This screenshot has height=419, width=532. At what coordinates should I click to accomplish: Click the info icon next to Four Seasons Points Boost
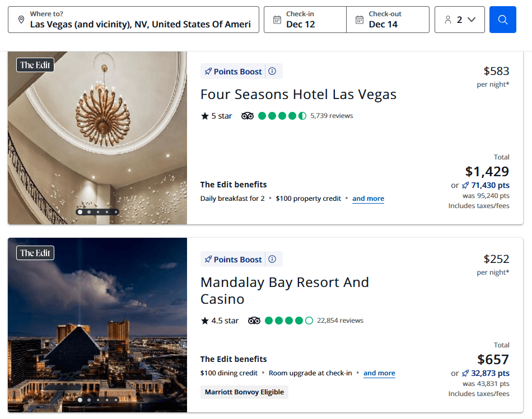(x=272, y=71)
